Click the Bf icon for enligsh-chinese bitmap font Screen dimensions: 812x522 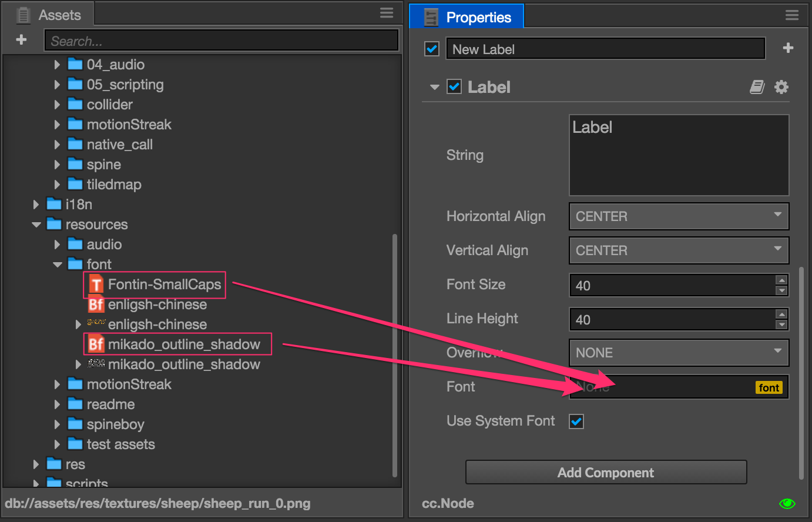[x=96, y=304]
